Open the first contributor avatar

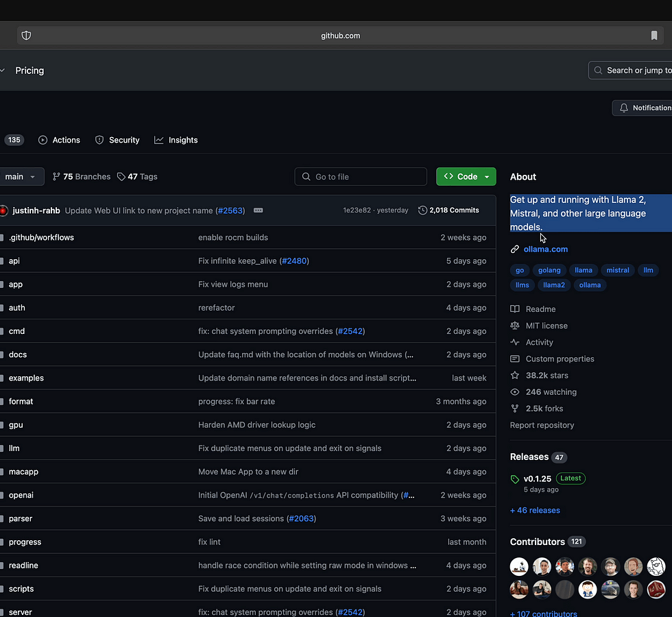[x=519, y=566]
